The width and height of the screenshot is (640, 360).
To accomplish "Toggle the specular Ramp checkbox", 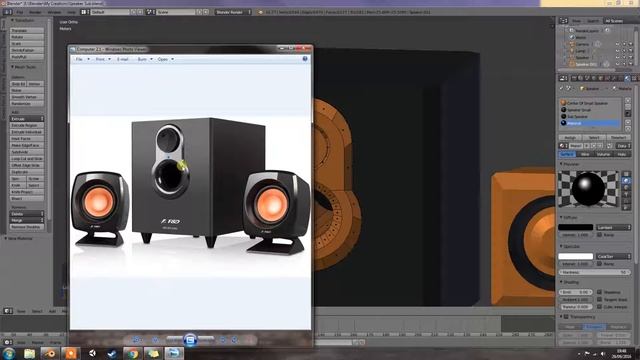I will [600, 264].
